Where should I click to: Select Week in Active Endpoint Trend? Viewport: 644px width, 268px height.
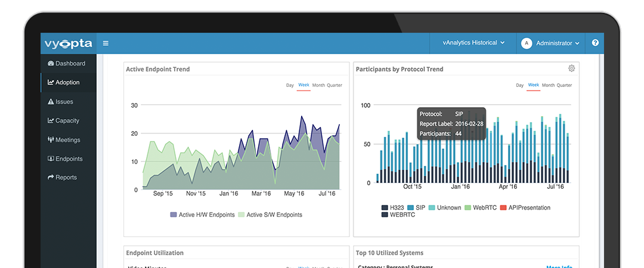[x=304, y=85]
